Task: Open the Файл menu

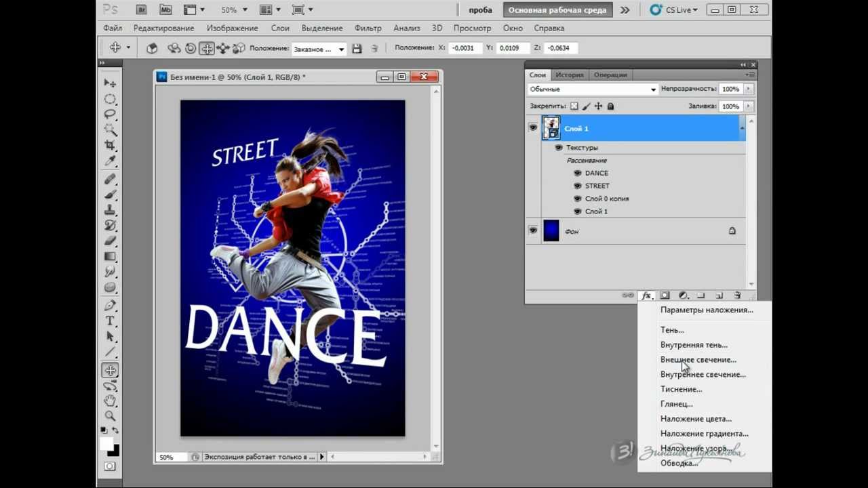Action: pos(113,28)
